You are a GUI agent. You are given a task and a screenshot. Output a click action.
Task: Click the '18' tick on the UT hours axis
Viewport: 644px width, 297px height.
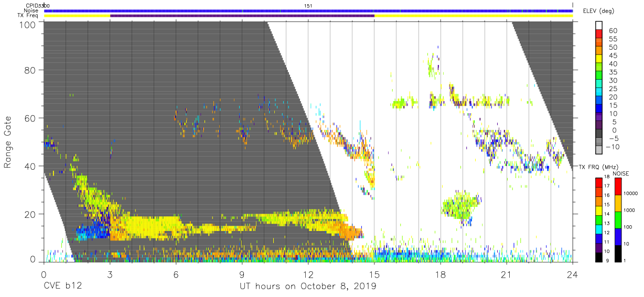coord(440,274)
